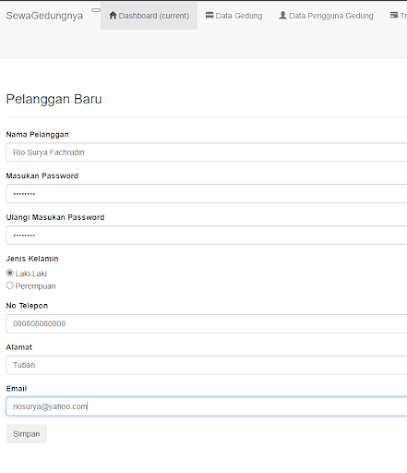Focus the Alamat input field
The image size is (407, 473).
(x=207, y=365)
